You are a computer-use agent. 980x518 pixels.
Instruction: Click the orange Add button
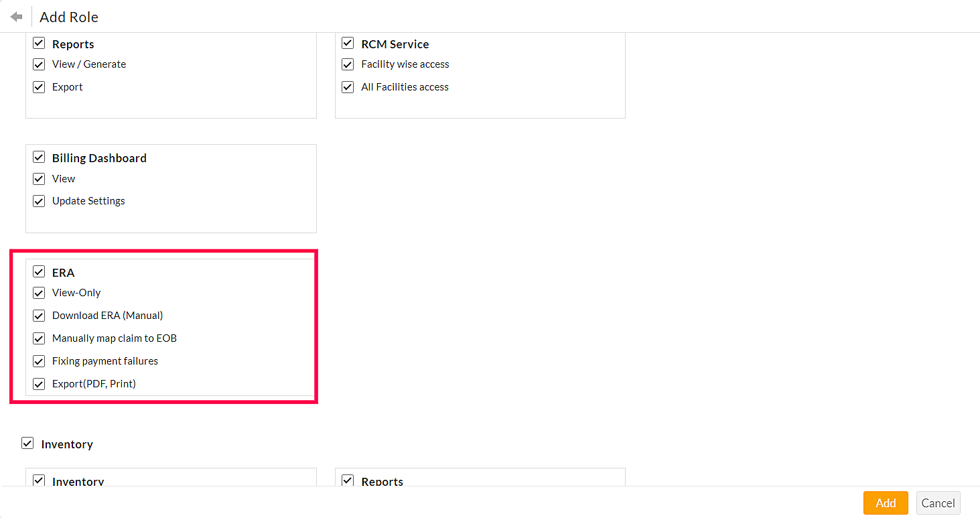pos(885,503)
